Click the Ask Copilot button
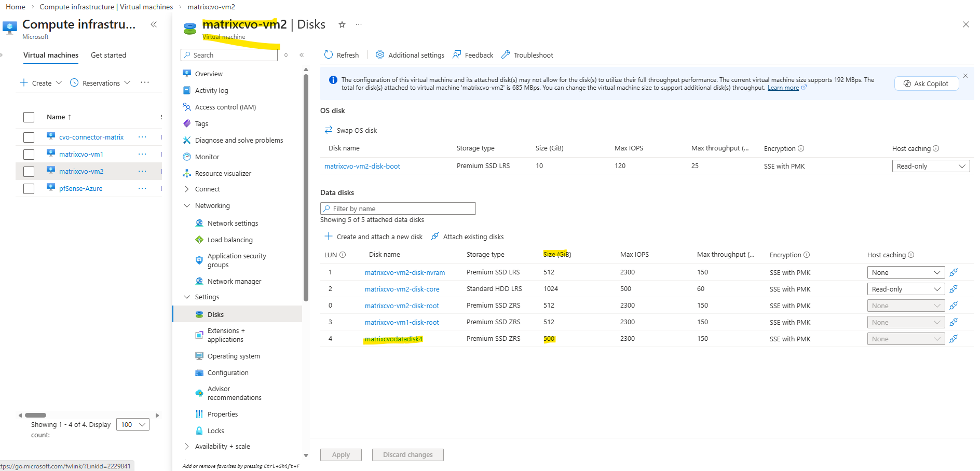Screen dimensions: 980x471 927,84
